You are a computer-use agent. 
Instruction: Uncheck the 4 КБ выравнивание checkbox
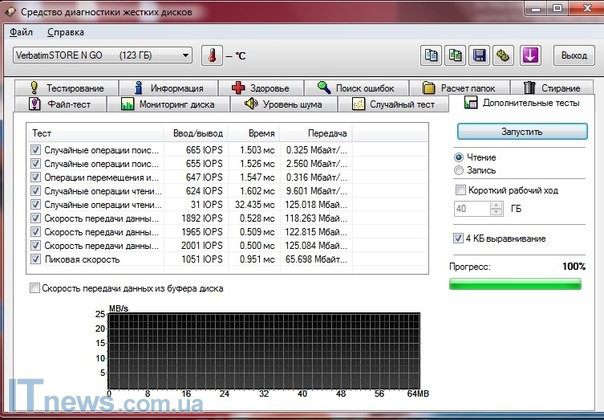[459, 238]
